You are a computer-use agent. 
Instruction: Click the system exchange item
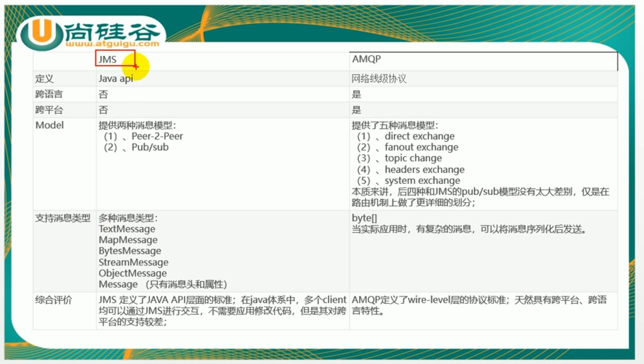pyautogui.click(x=409, y=181)
